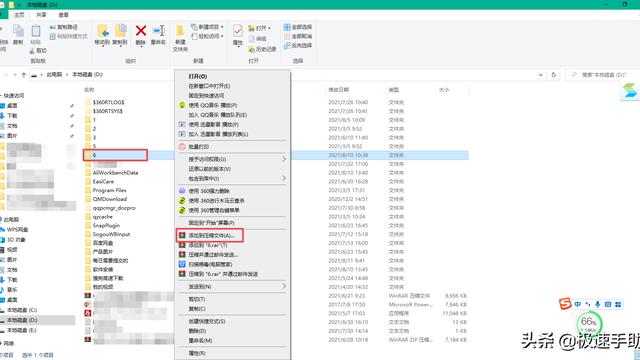640x360 pixels.
Task: Click the Move to folder icon
Action: (102, 31)
